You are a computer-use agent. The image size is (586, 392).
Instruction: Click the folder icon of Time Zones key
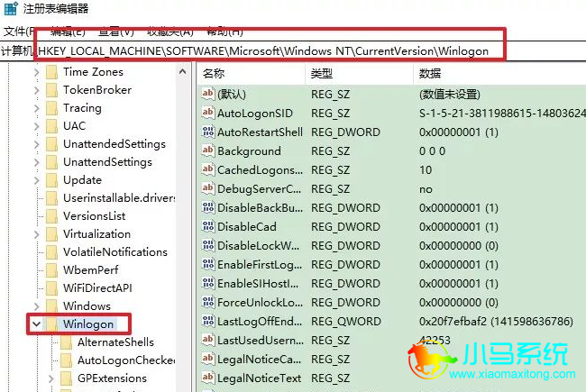[51, 72]
